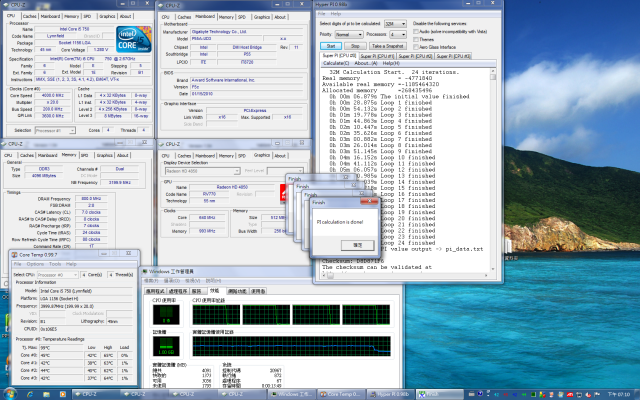Click Core Temp Model Intel Core i5 750 field
The height and width of the screenshot is (400, 640).
(x=86, y=291)
